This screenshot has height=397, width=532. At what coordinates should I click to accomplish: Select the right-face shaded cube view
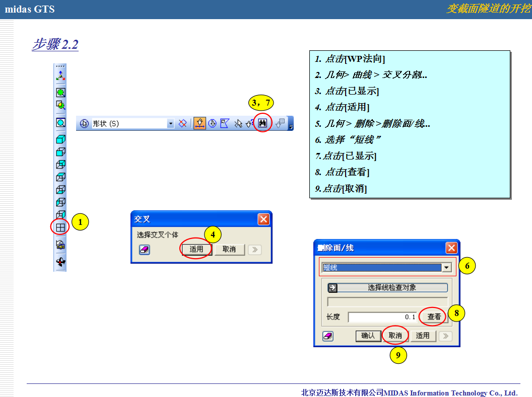click(61, 214)
